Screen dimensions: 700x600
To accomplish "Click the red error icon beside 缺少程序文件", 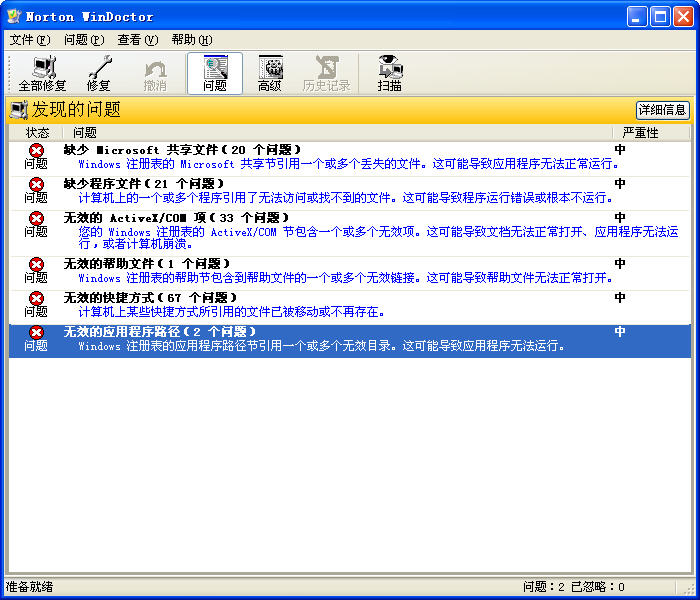I will [x=36, y=184].
